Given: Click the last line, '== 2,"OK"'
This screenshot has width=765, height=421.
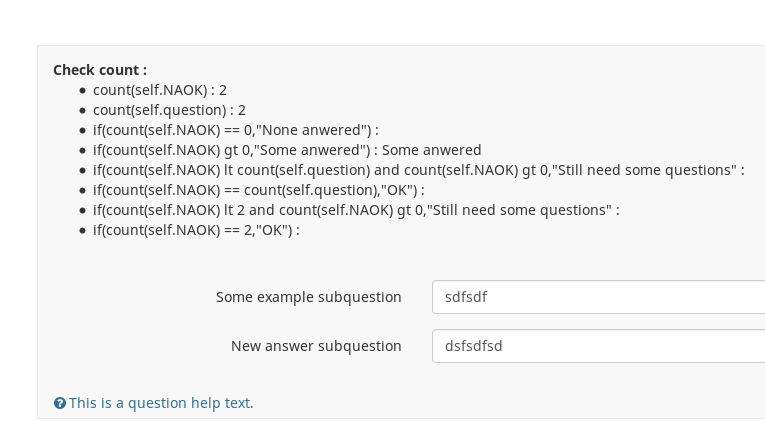Looking at the screenshot, I should [196, 230].
